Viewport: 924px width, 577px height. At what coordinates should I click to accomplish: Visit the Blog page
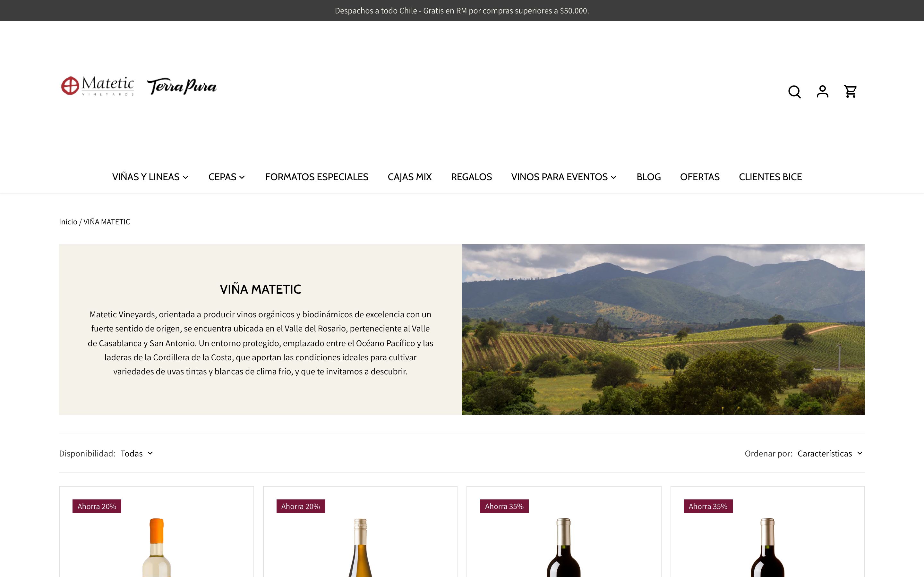(648, 177)
